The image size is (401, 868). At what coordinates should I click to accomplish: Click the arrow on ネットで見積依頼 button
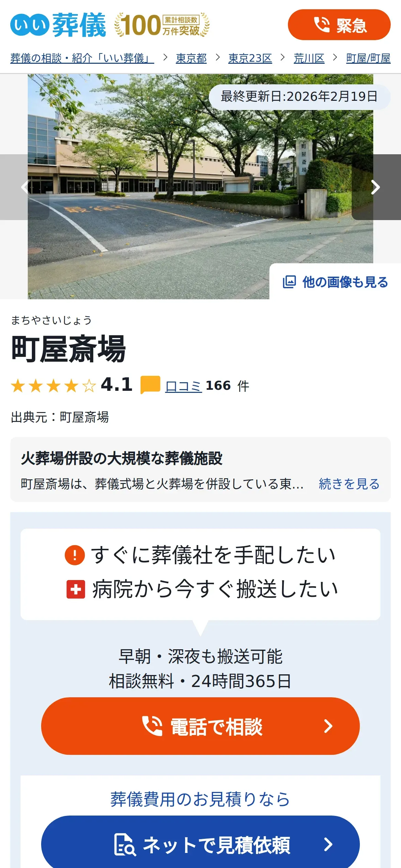tap(328, 844)
